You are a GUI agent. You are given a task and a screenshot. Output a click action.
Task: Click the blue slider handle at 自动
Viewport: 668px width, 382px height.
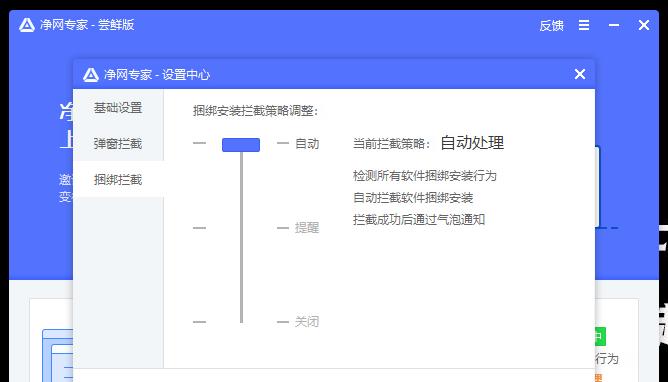(241, 145)
